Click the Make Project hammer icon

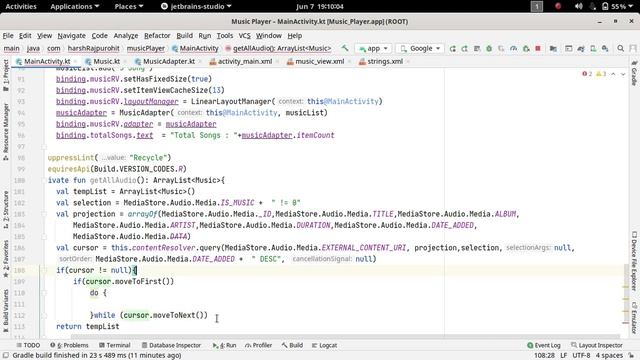point(345,48)
